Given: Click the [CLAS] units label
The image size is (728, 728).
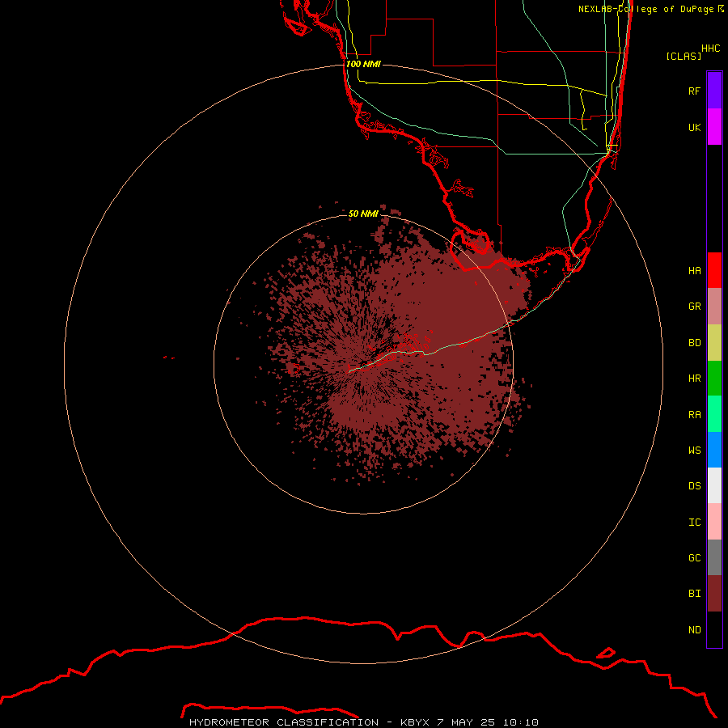Looking at the screenshot, I should point(684,56).
